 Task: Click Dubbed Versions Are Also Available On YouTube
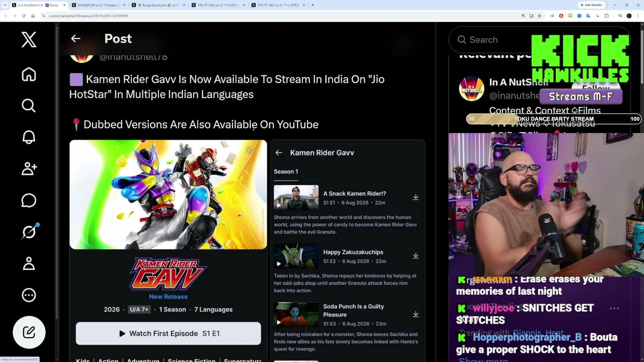point(201,124)
